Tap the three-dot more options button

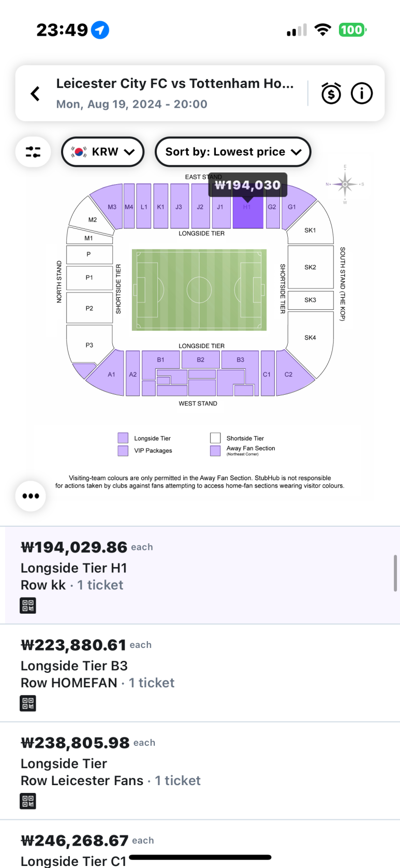pos(31,496)
